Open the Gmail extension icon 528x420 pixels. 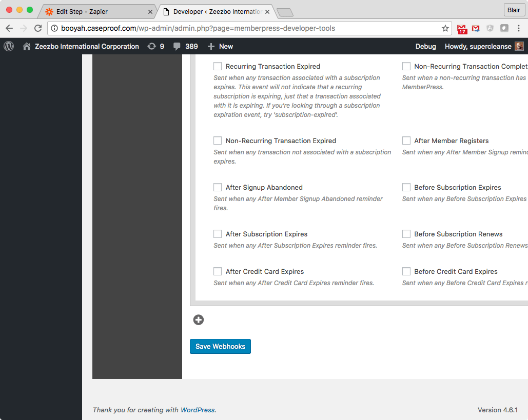click(476, 28)
